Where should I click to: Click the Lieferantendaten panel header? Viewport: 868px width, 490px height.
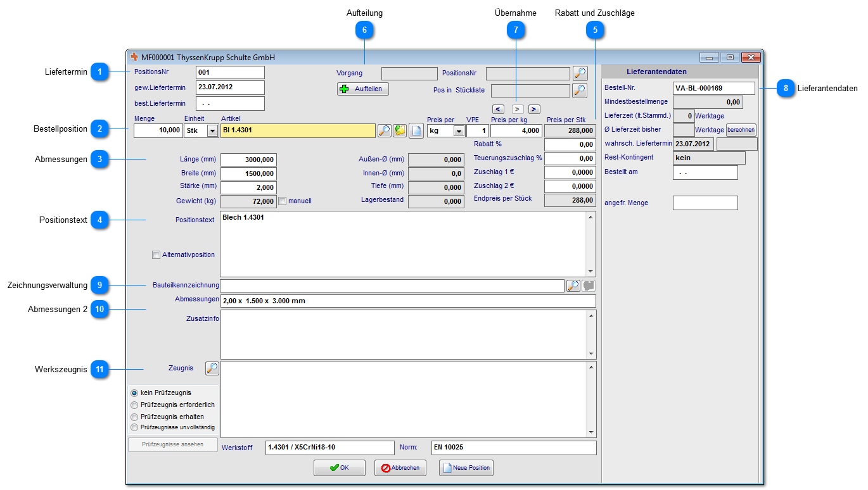pyautogui.click(x=680, y=72)
